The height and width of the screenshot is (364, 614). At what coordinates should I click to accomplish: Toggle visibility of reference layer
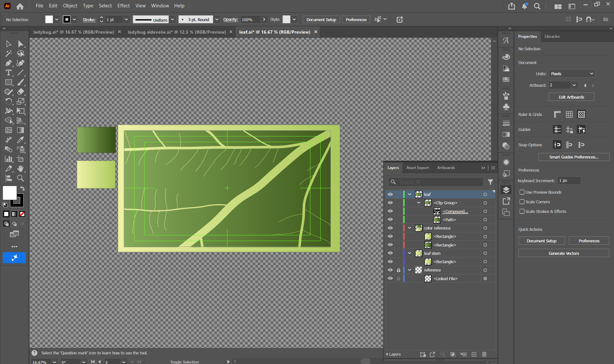coord(390,270)
